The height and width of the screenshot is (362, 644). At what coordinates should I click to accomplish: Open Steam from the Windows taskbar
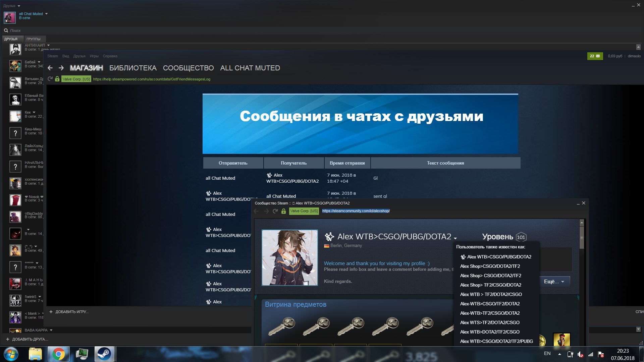pyautogui.click(x=104, y=354)
